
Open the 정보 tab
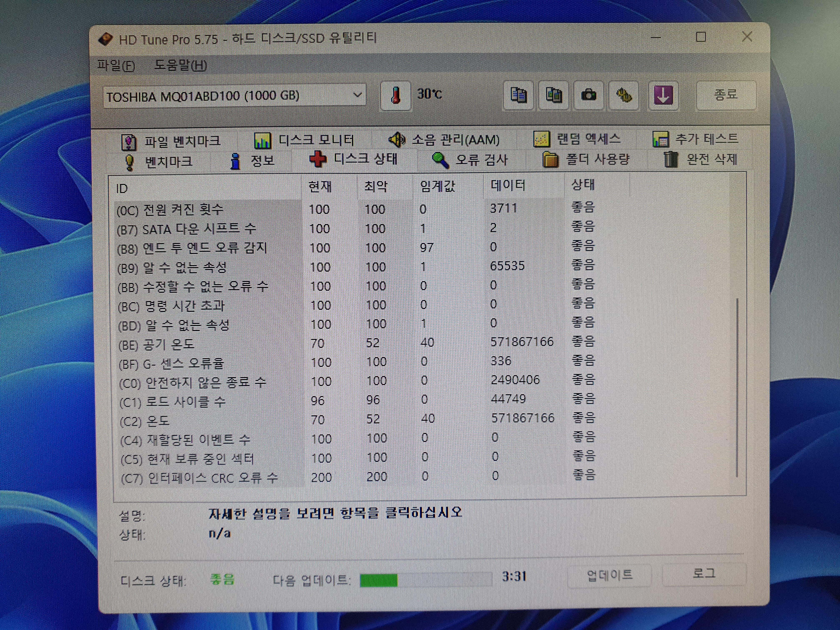252,161
